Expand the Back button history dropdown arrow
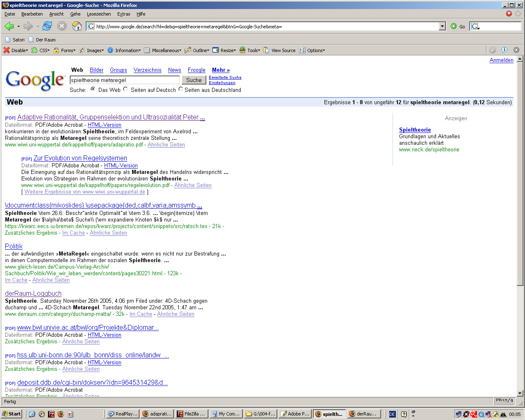The image size is (525, 420). click(18, 26)
